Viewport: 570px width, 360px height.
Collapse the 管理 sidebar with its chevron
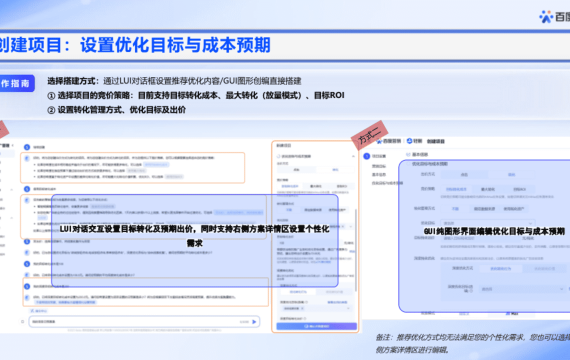click(13, 145)
